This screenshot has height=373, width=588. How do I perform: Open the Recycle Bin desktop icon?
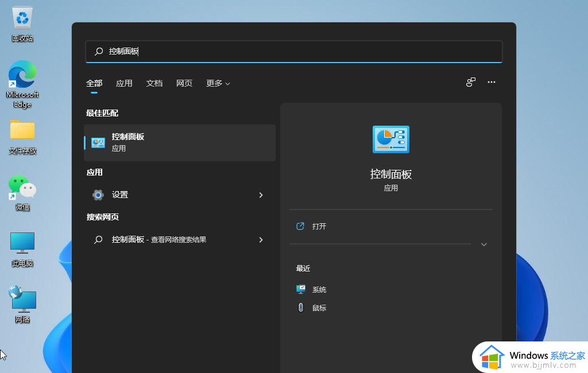pos(22,24)
